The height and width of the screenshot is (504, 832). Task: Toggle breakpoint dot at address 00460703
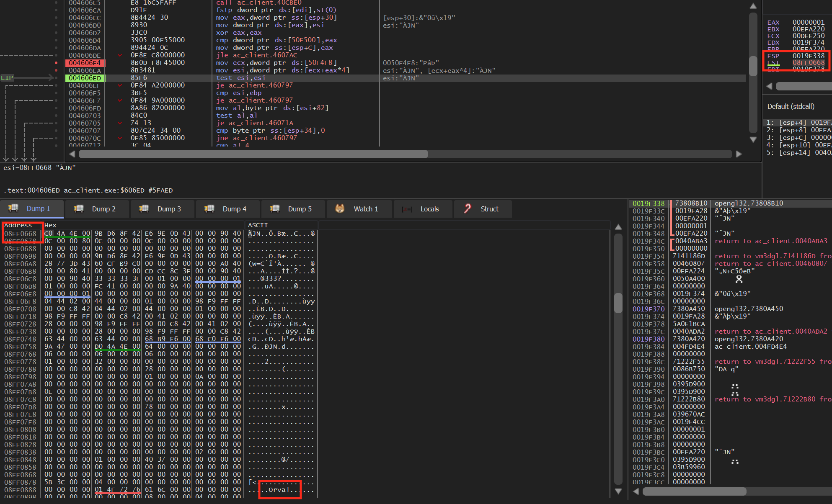[x=56, y=116]
